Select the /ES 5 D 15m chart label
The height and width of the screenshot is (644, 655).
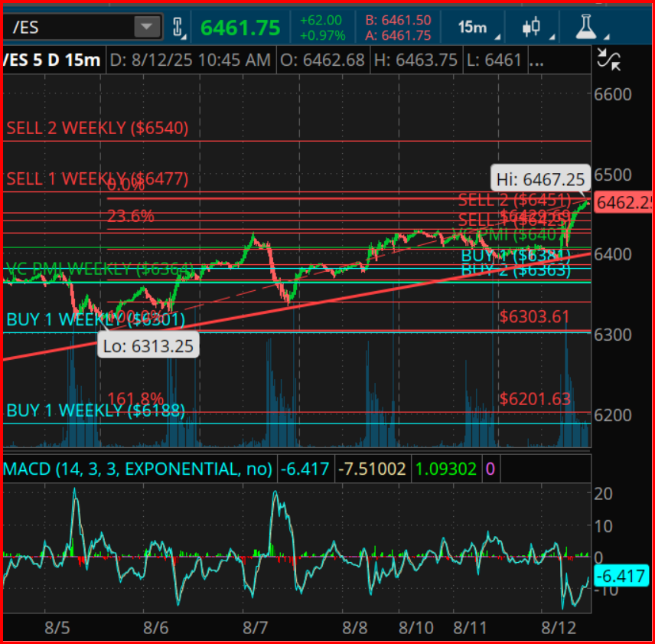(x=52, y=60)
